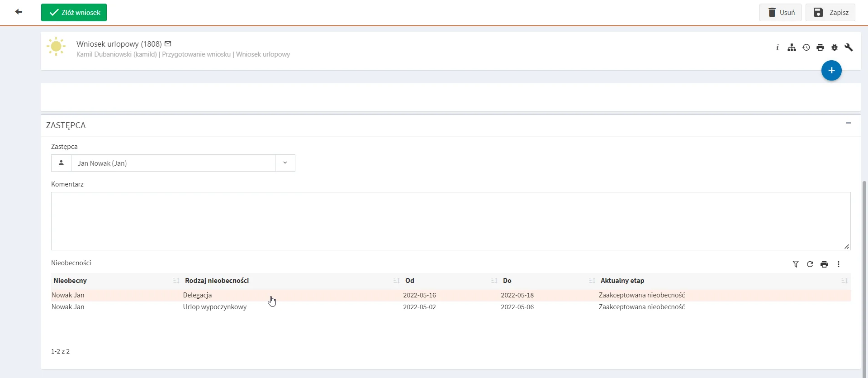Sort by Do column

pos(592,281)
